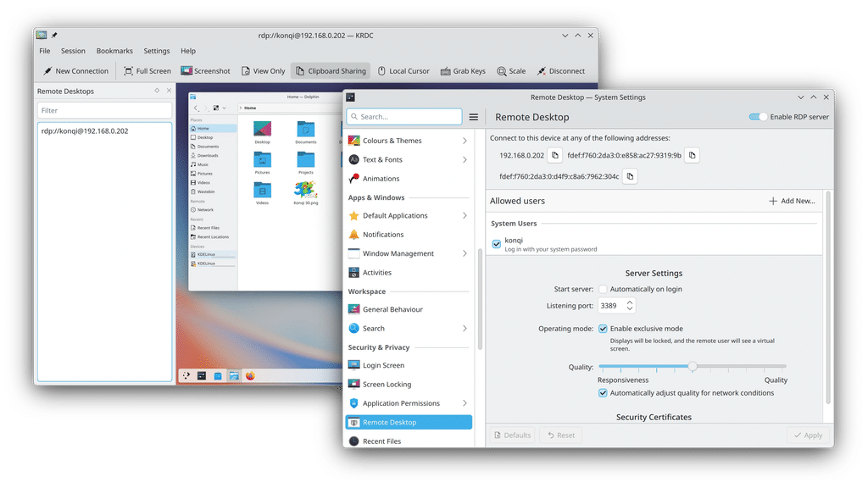The height and width of the screenshot is (488, 868).
Task: Switch KRDC to Full Screen
Action: [x=147, y=71]
